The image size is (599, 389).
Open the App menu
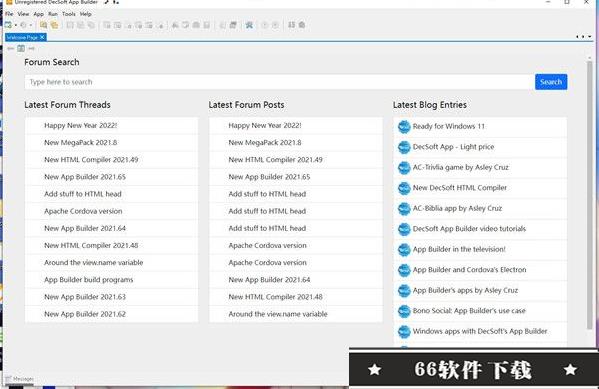pos(39,14)
